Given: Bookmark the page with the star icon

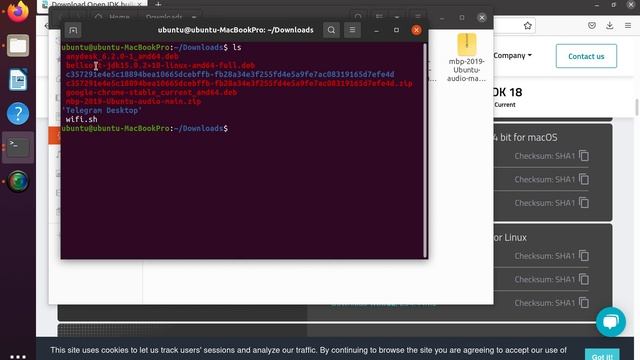Looking at the screenshot, I should [527, 26].
